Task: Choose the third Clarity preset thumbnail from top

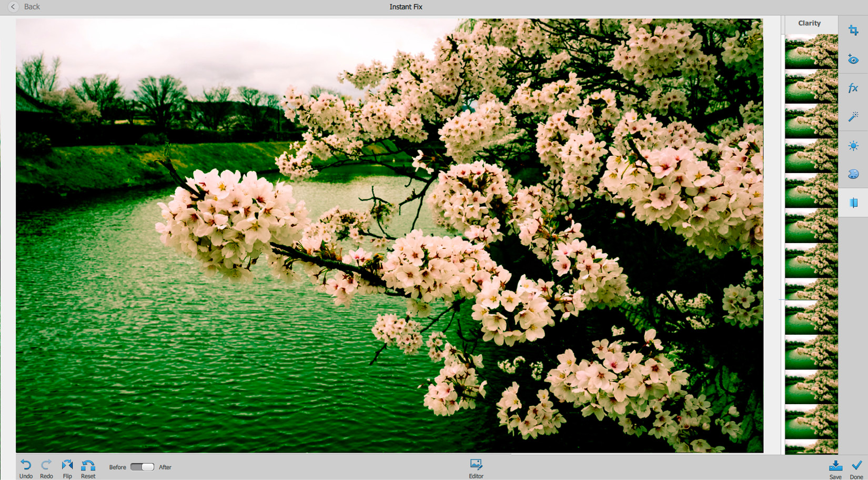Action: [811, 121]
